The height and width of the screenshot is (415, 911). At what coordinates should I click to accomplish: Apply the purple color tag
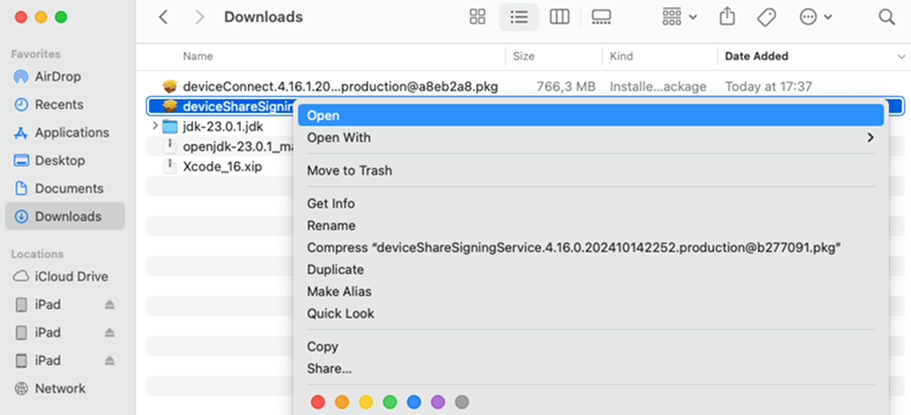[x=437, y=402]
